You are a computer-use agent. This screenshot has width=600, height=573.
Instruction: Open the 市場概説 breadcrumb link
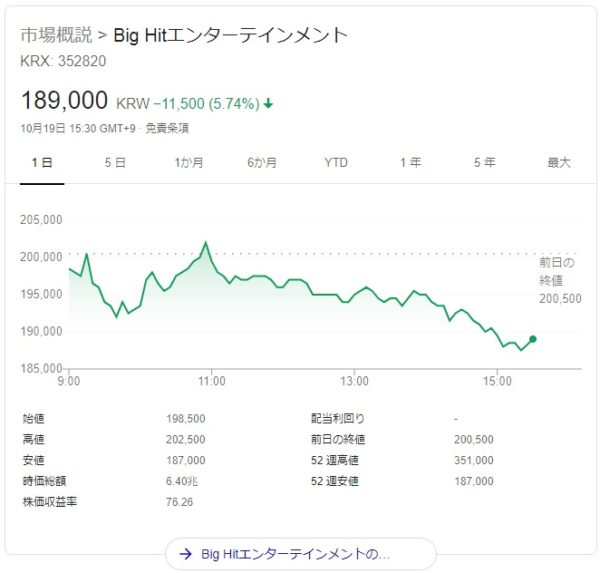point(57,36)
